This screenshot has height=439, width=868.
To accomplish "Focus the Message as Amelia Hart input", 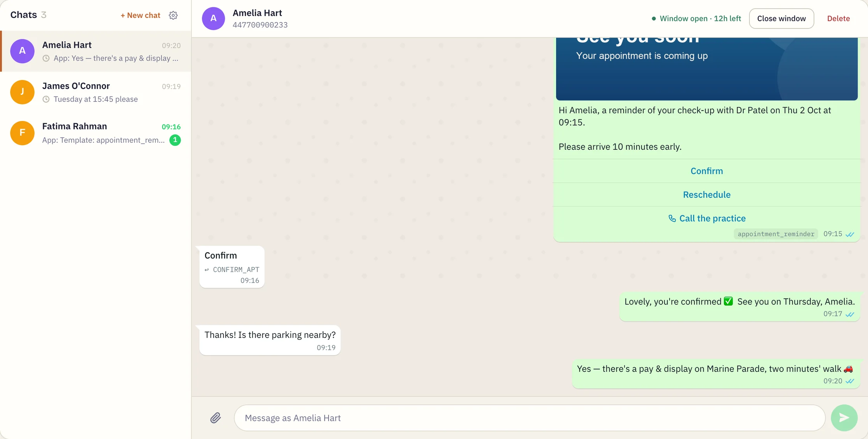I will pyautogui.click(x=529, y=418).
